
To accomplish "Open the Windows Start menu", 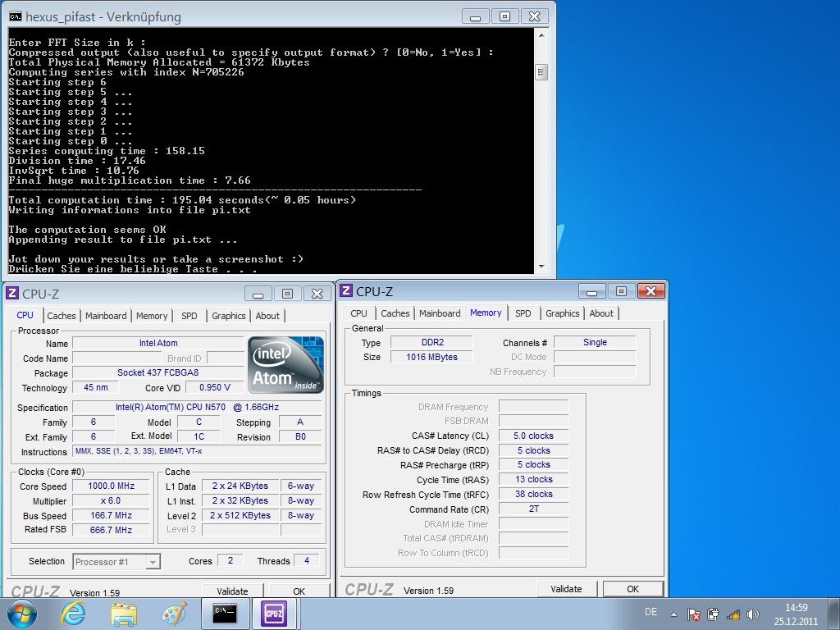I will click(x=22, y=614).
